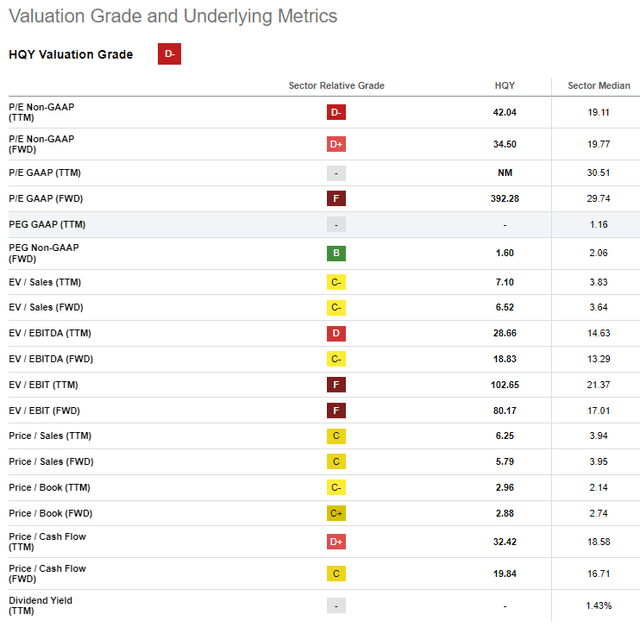This screenshot has height=627, width=640.
Task: Click the HQY value 34.50
Action: pyautogui.click(x=505, y=144)
